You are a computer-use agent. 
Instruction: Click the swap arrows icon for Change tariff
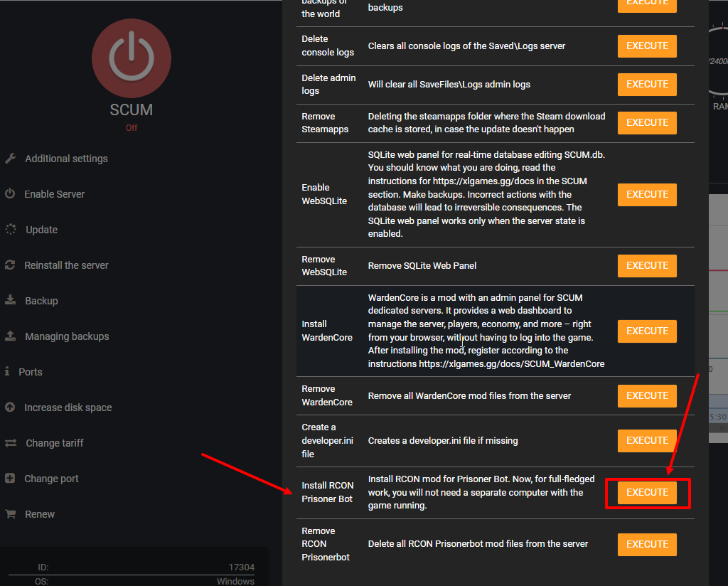(x=11, y=443)
